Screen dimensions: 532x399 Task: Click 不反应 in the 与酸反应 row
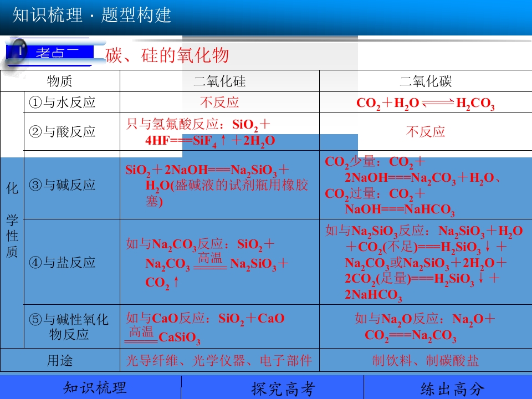426,131
